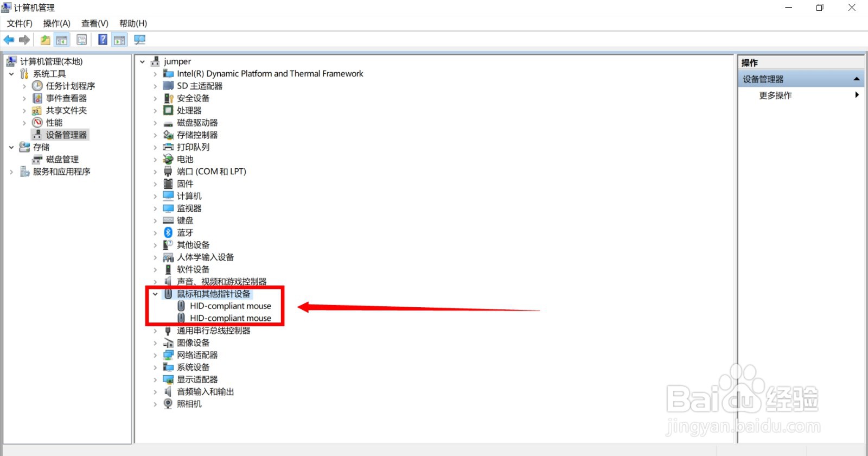Toggle the show/hide action pane icon
The width and height of the screenshot is (868, 456).
(x=119, y=40)
